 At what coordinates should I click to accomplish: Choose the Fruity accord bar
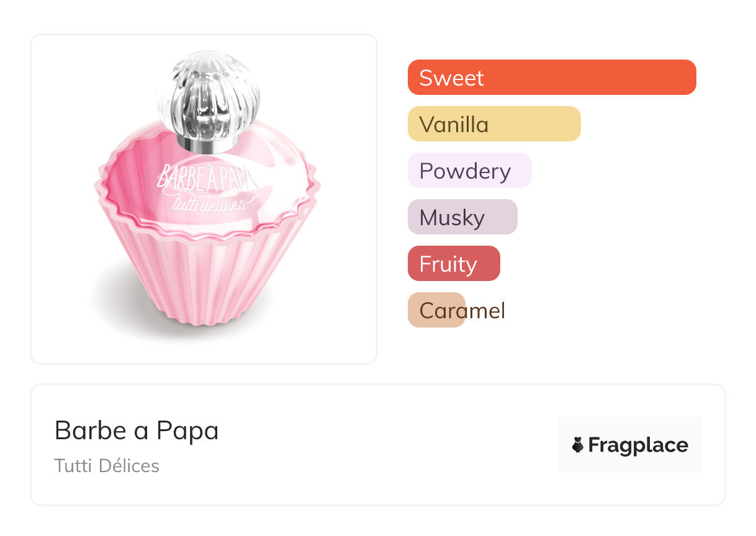point(454,264)
